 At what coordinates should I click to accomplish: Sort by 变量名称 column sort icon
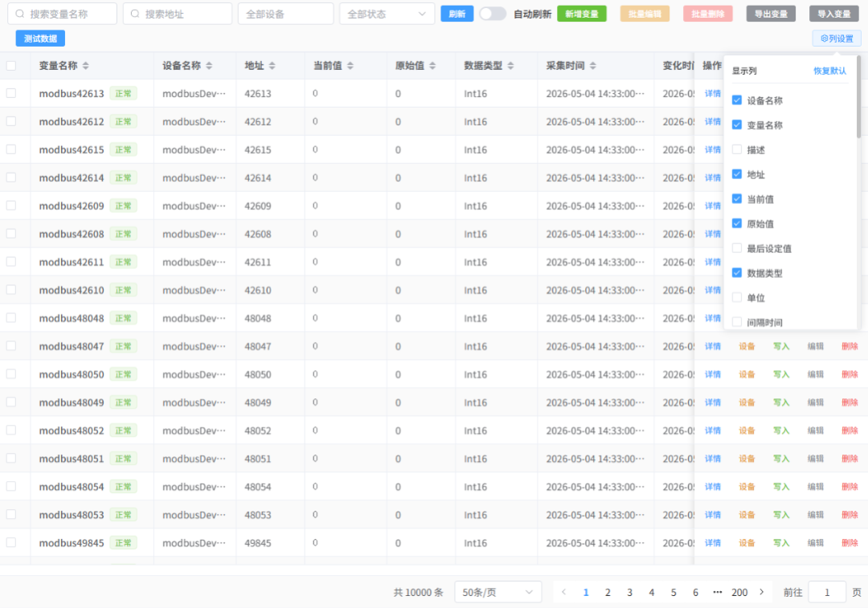[x=86, y=66]
